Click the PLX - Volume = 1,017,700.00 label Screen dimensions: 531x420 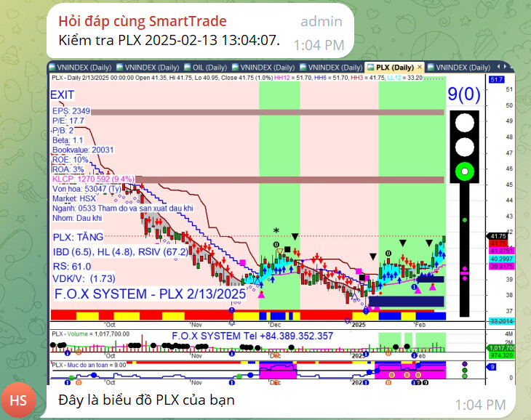point(90,334)
